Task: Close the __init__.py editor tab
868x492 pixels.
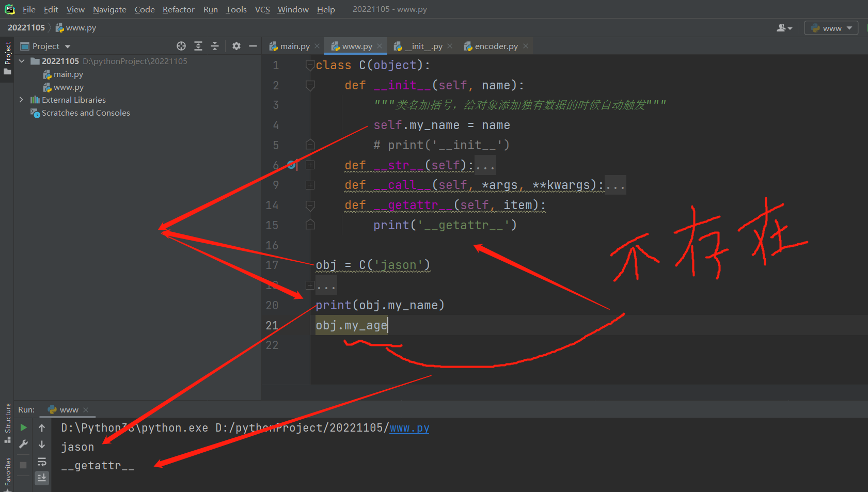Action: (450, 46)
